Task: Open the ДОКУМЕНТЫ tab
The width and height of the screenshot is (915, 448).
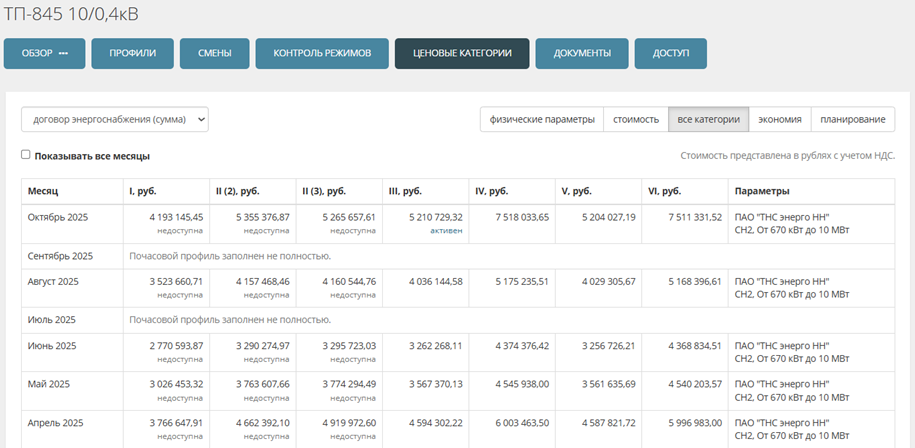Action: (x=581, y=53)
